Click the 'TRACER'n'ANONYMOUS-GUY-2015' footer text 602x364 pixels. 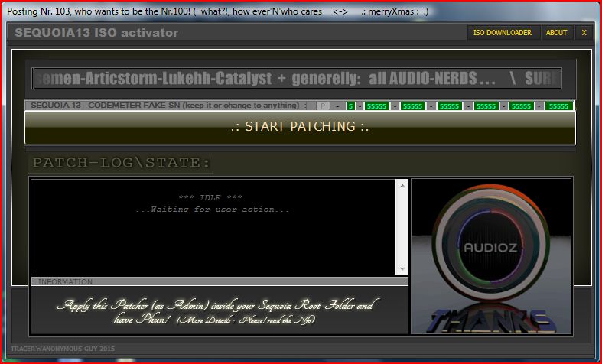pos(63,349)
